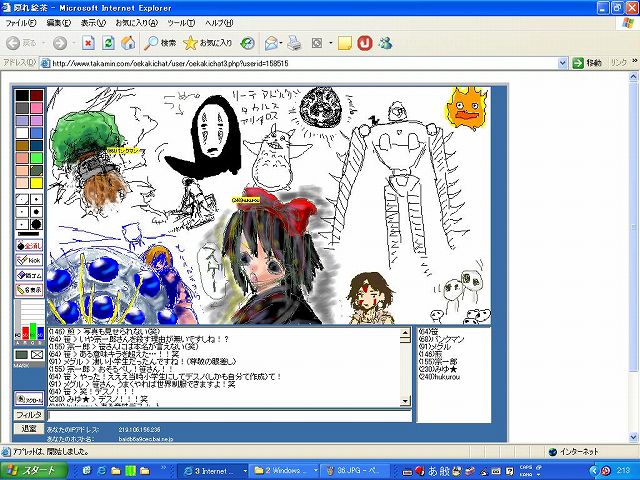Open the 編集(E) menu
Screen dimensions: 640x480
(58, 23)
